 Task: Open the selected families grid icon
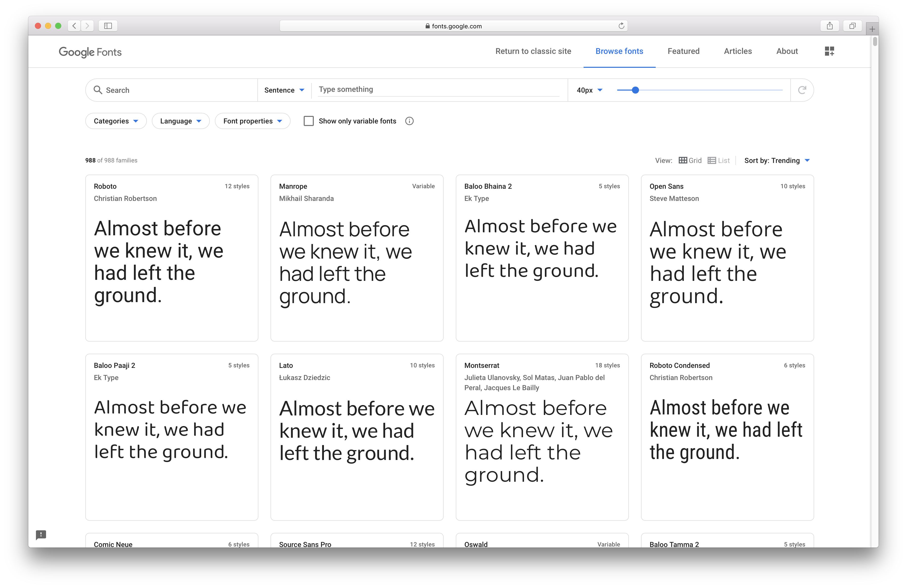(829, 51)
